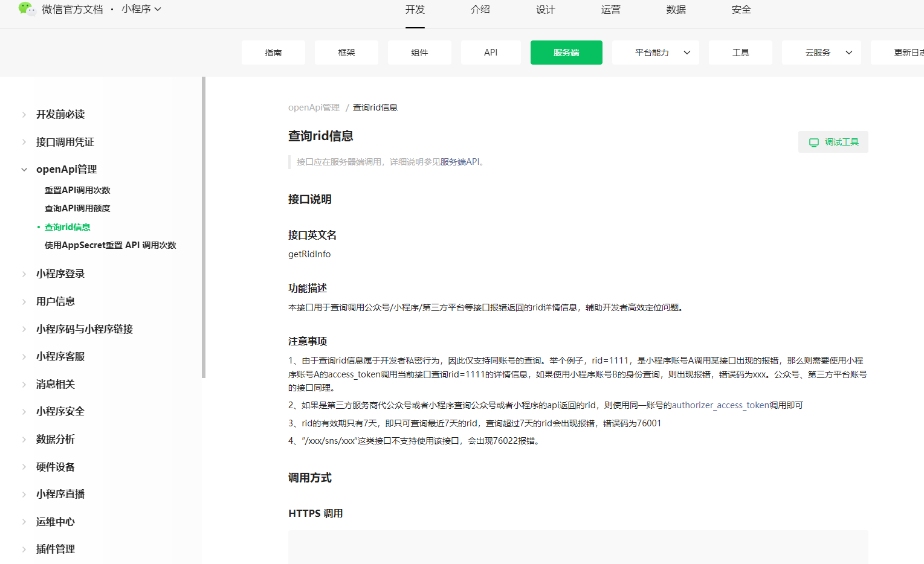Open the 开发前必读 sidebar section
The height and width of the screenshot is (564, 924).
point(60,115)
